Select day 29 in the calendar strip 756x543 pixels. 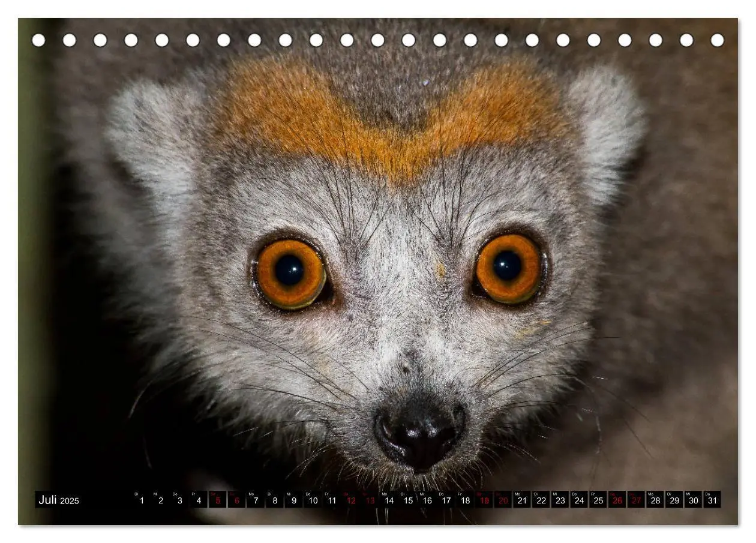[674, 500]
